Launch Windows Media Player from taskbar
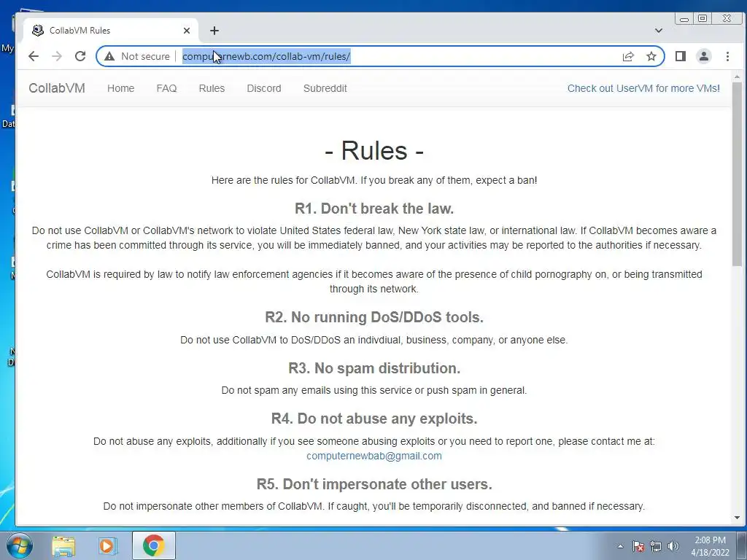This screenshot has height=560, width=747. (x=108, y=545)
